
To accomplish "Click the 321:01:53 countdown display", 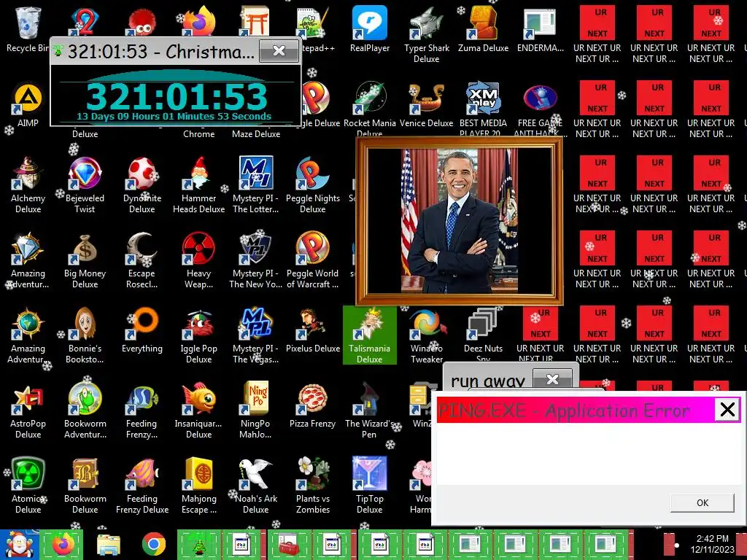I will pos(177,97).
